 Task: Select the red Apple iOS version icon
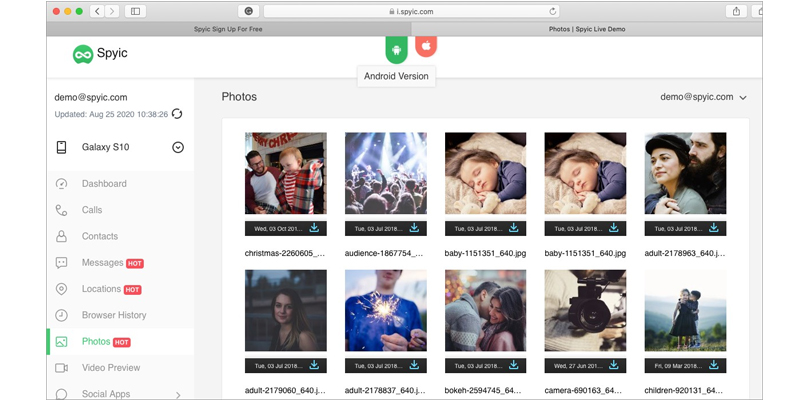pyautogui.click(x=426, y=46)
